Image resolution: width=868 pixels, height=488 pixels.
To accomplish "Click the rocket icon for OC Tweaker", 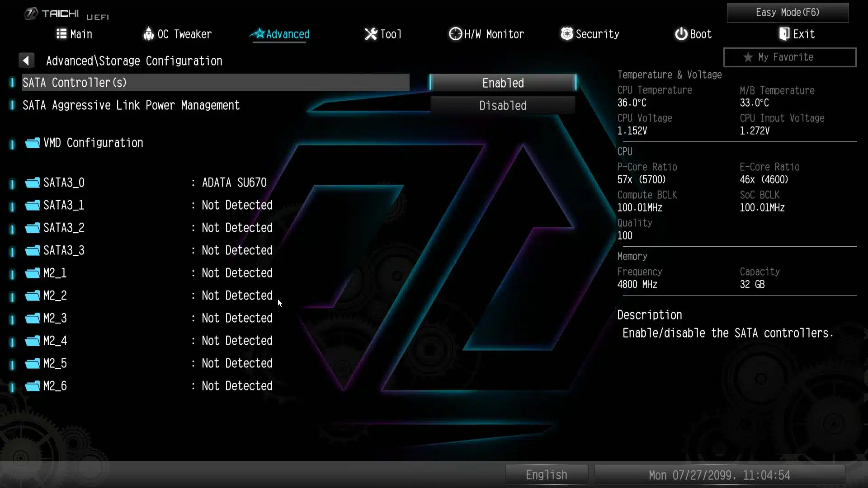I will coord(148,34).
